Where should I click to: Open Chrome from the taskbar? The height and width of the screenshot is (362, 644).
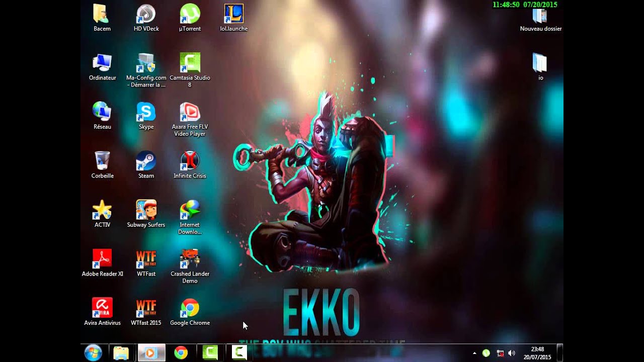181,353
